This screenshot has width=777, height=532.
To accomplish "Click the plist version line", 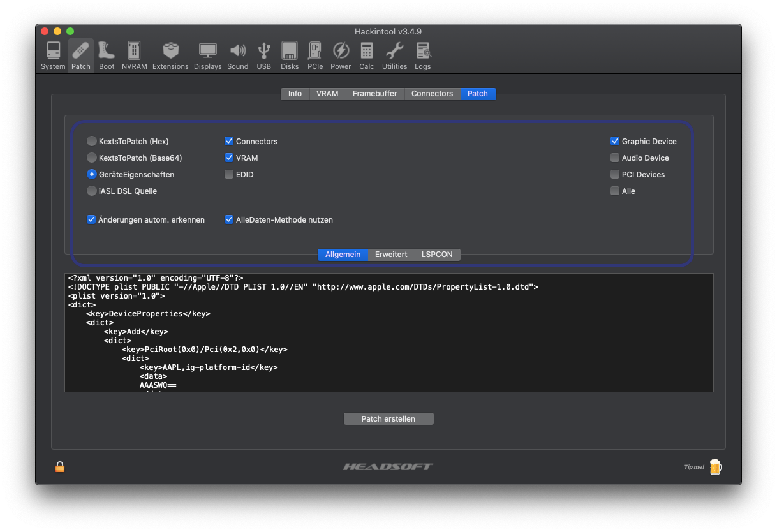I will 116,296.
